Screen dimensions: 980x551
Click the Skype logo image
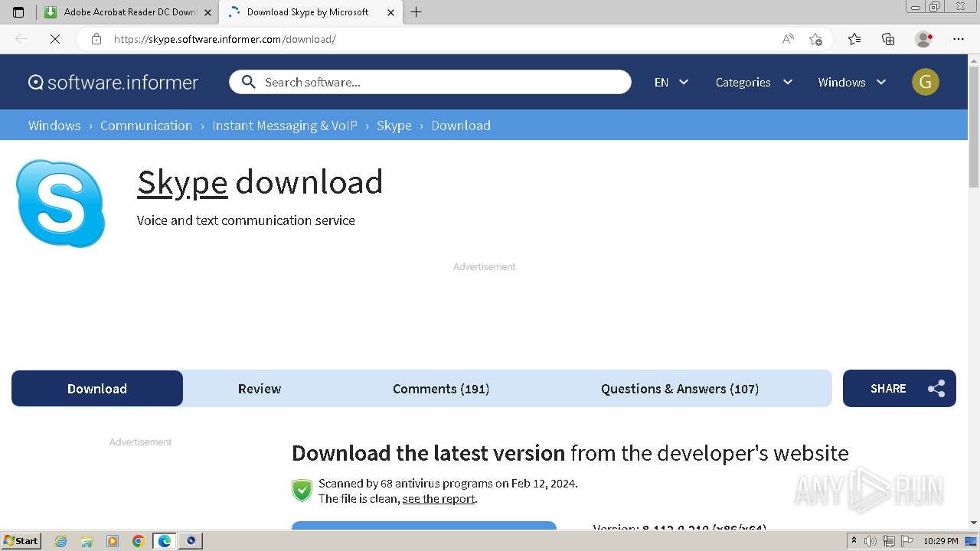coord(60,204)
